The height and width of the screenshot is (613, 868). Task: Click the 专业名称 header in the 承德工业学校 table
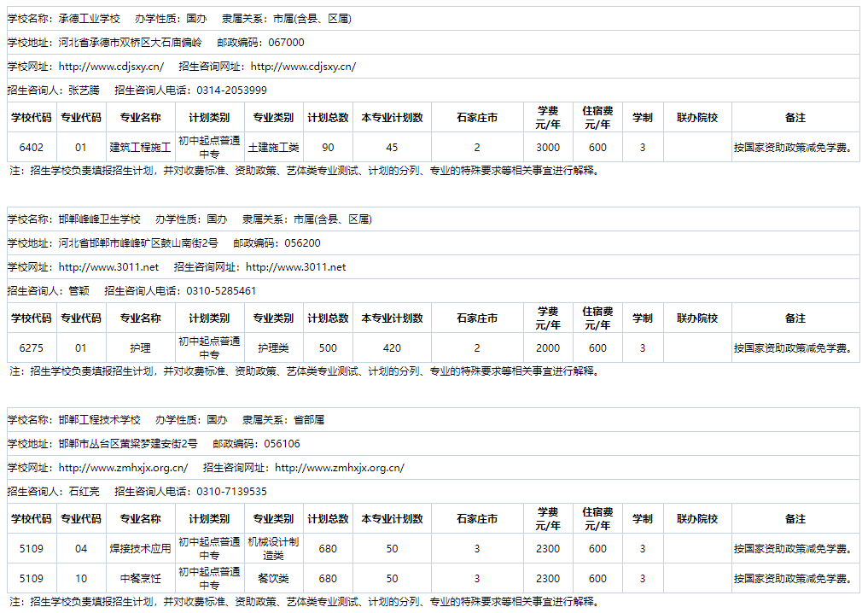click(x=140, y=118)
